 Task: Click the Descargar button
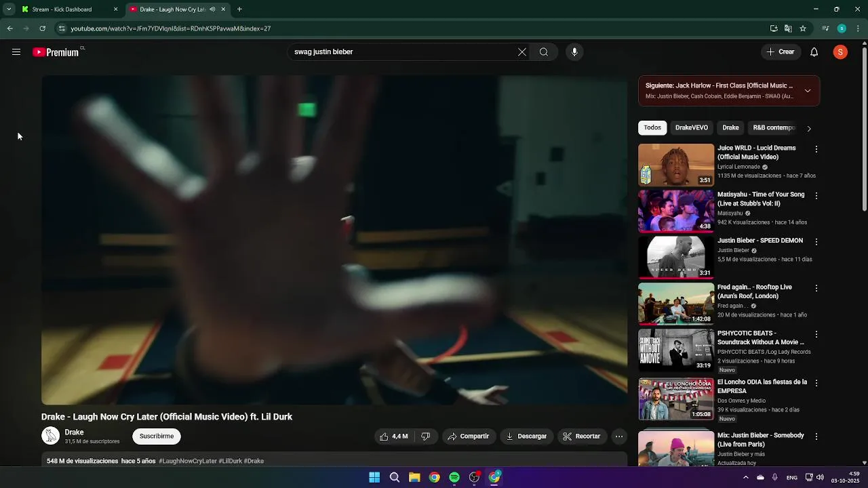point(526,436)
